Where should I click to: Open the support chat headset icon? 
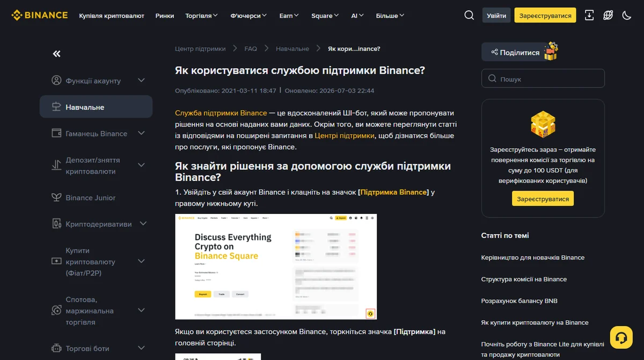pyautogui.click(x=621, y=337)
